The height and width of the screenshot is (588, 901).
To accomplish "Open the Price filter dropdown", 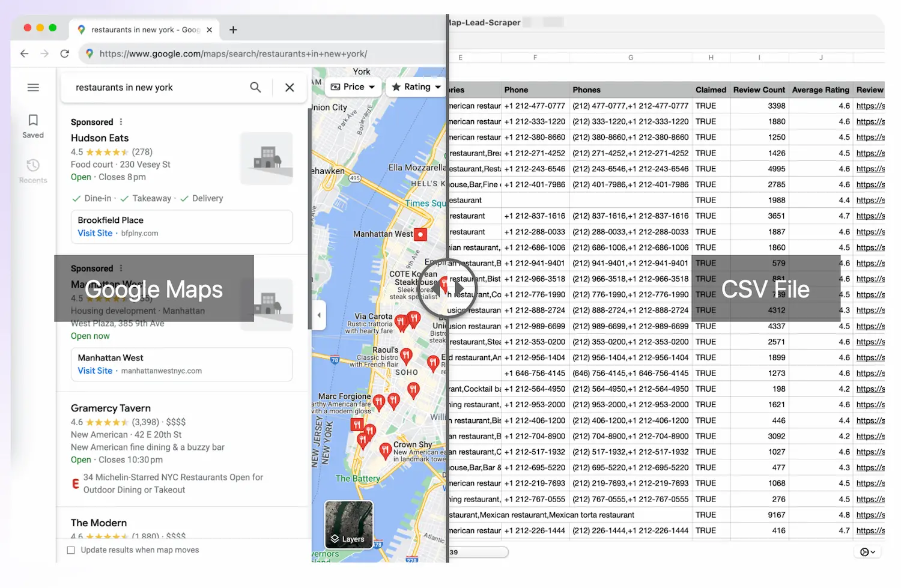I will [x=353, y=87].
